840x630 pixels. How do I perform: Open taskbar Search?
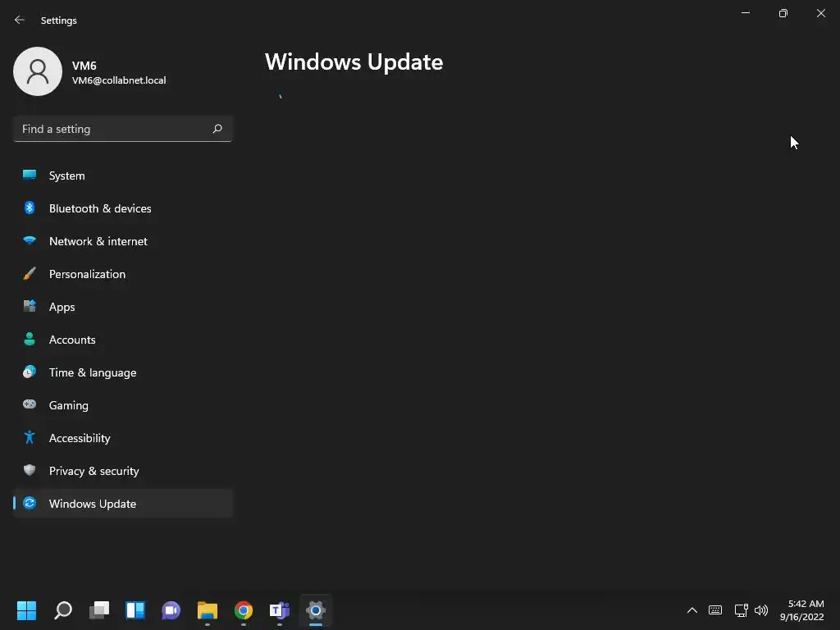click(62, 610)
